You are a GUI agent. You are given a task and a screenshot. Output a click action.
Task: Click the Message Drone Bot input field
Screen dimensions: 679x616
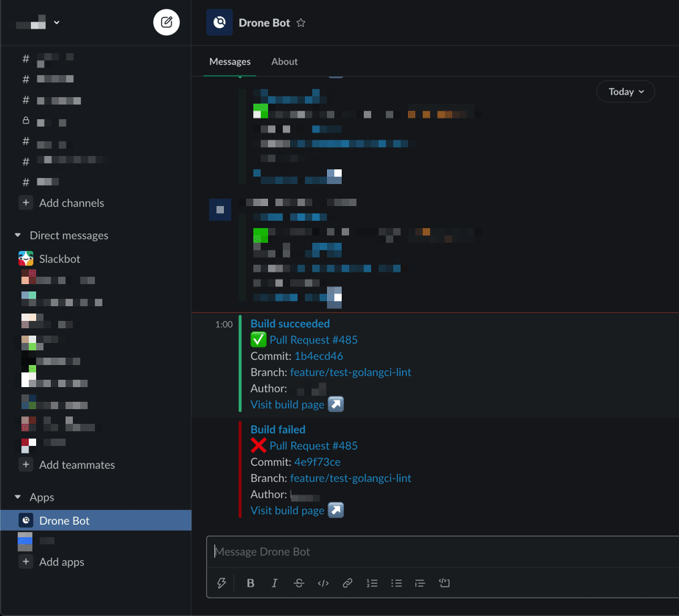442,551
